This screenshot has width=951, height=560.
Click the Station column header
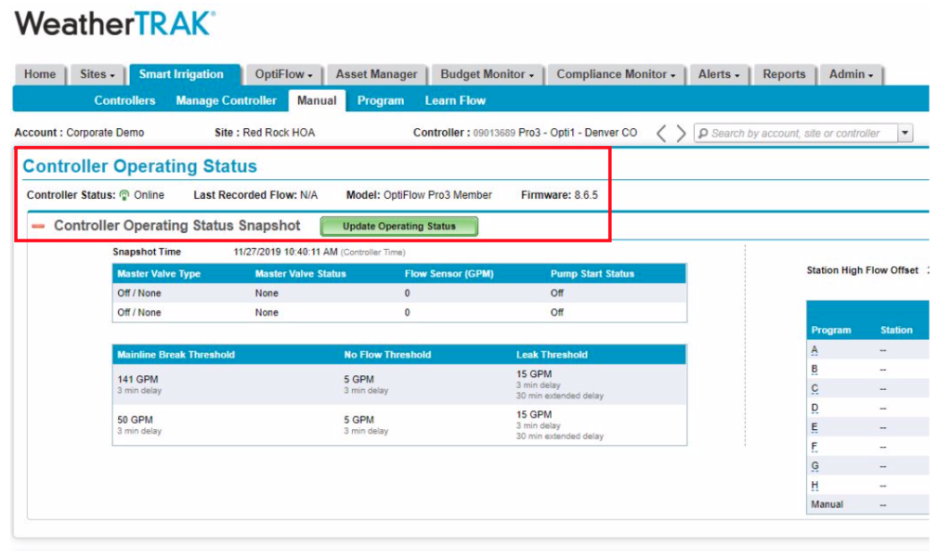[896, 331]
